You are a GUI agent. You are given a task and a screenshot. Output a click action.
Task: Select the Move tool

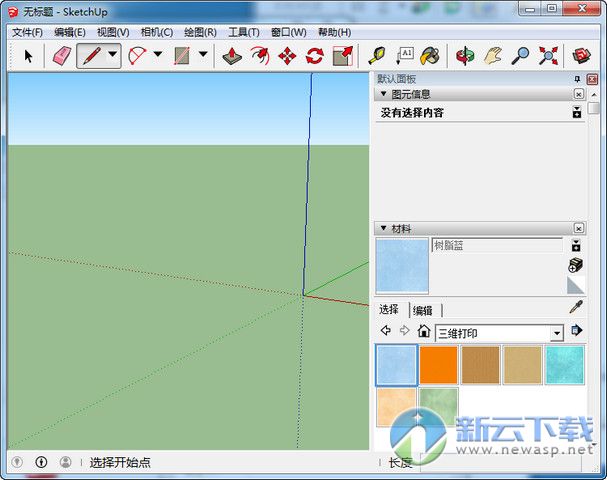pos(287,57)
